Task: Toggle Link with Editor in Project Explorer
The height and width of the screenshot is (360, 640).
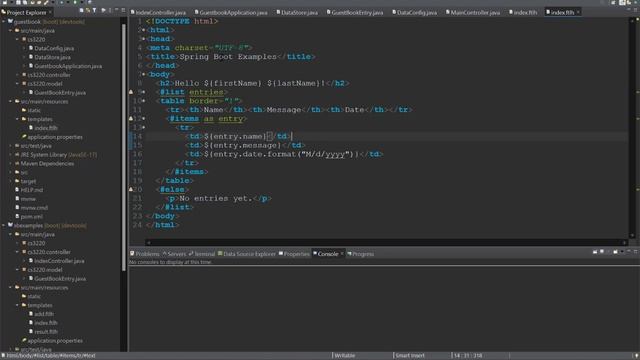Action: coord(88,11)
